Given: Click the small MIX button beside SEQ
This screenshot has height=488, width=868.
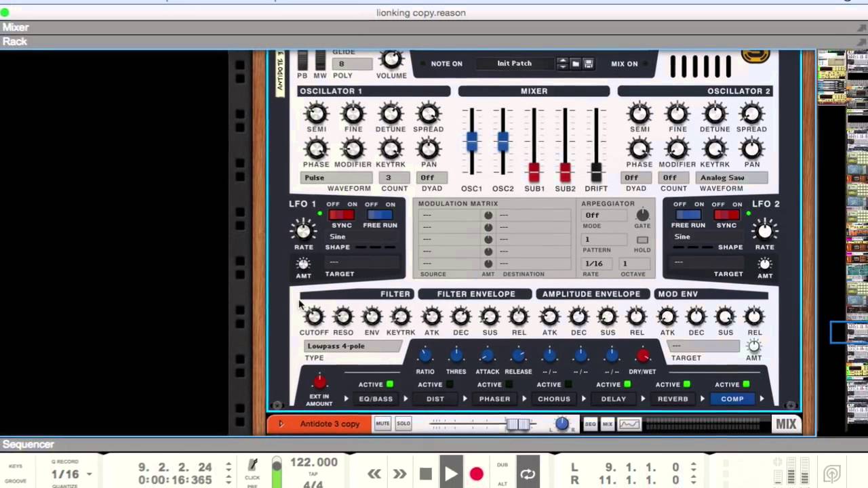Looking at the screenshot, I should pyautogui.click(x=608, y=424).
